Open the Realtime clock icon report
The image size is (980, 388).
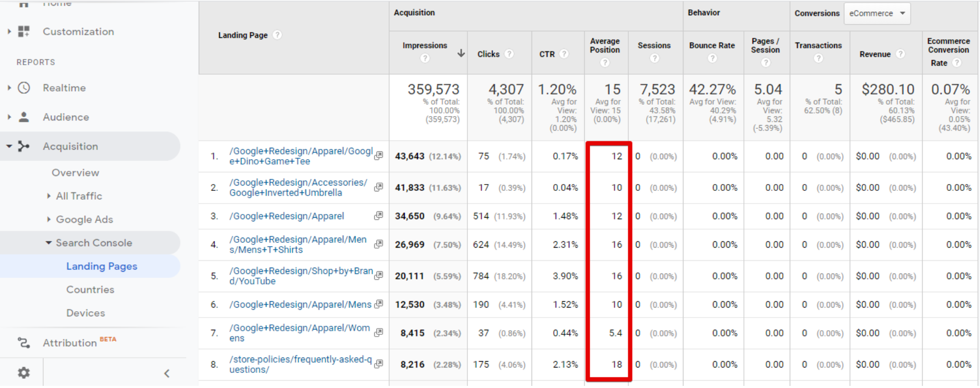(x=24, y=88)
